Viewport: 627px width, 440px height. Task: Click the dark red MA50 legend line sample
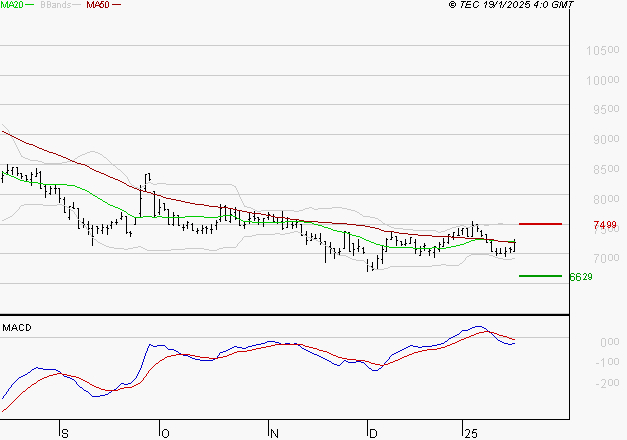pyautogui.click(x=117, y=5)
